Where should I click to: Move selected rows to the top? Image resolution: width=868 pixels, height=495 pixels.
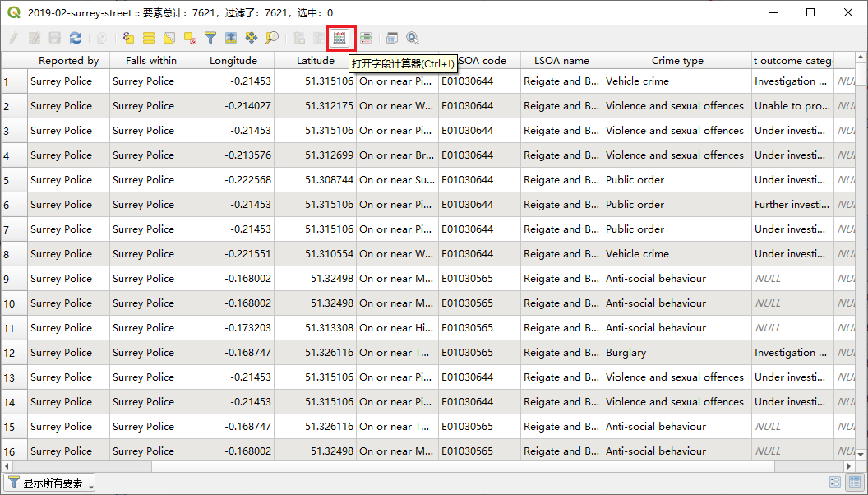231,38
